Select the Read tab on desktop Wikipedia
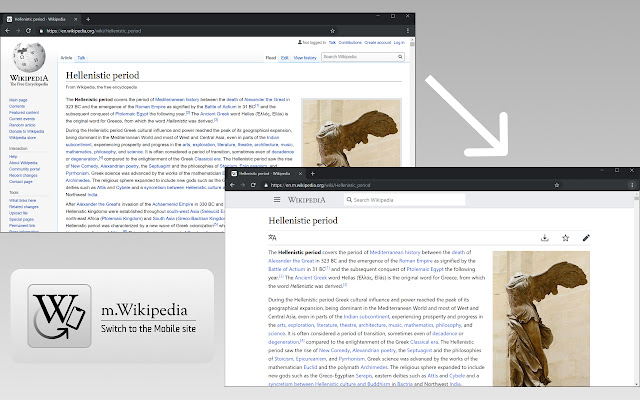This screenshot has height=400, width=640. [271, 58]
